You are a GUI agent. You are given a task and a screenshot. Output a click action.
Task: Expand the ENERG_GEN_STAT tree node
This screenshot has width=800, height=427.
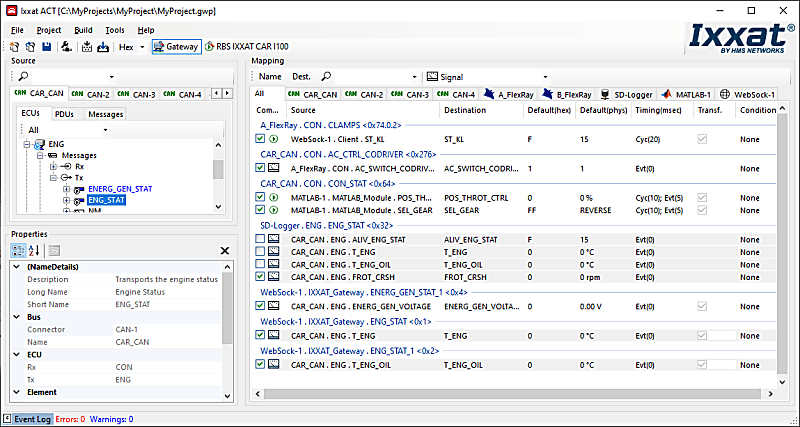[66, 188]
